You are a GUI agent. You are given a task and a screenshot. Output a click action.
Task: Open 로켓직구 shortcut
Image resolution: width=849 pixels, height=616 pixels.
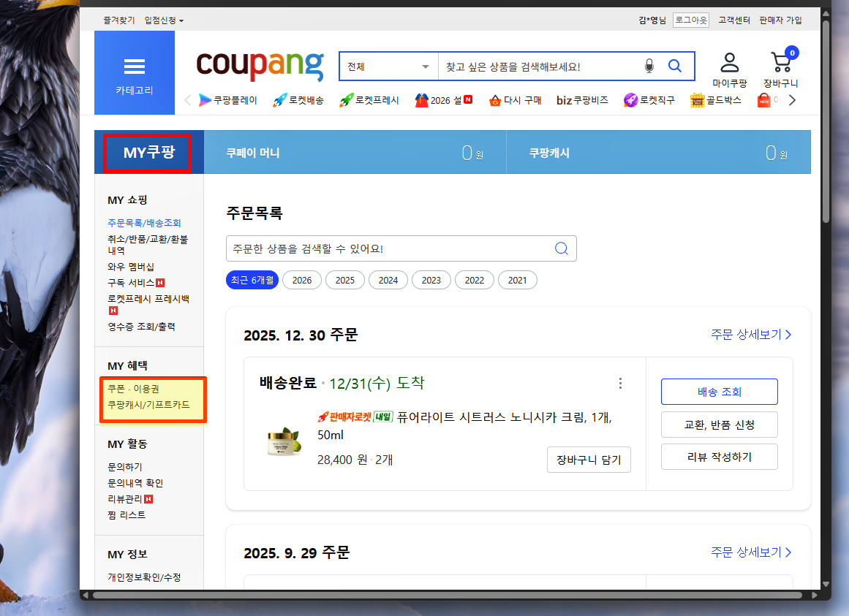pos(649,100)
